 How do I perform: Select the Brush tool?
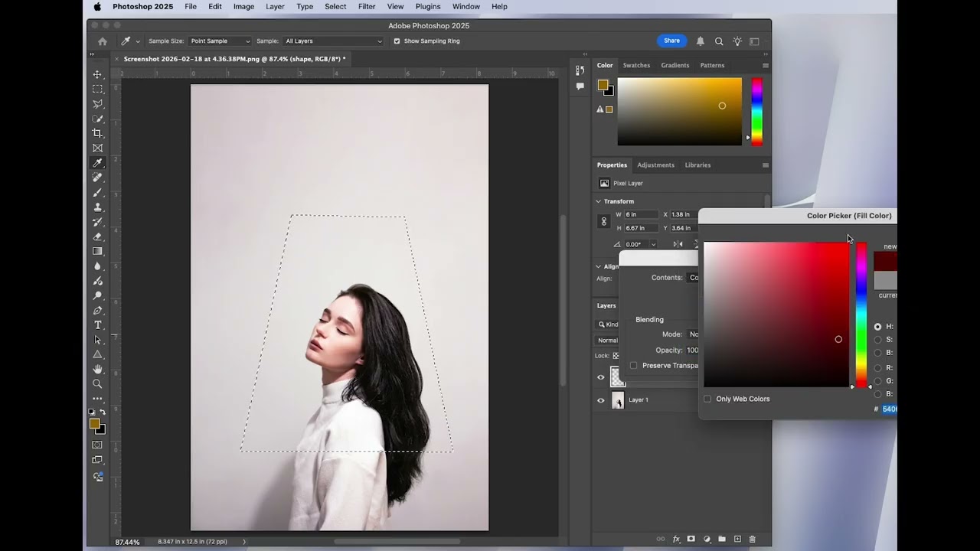pos(97,192)
